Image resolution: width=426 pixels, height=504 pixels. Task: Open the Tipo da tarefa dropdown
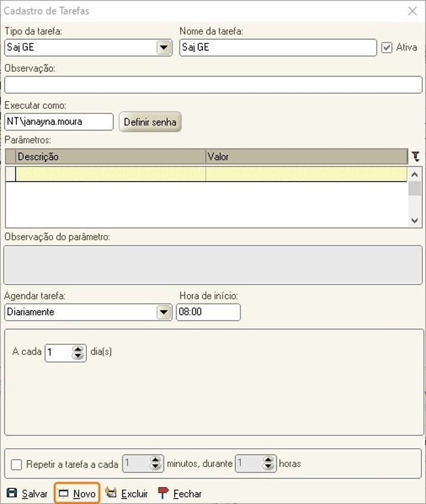pos(164,48)
